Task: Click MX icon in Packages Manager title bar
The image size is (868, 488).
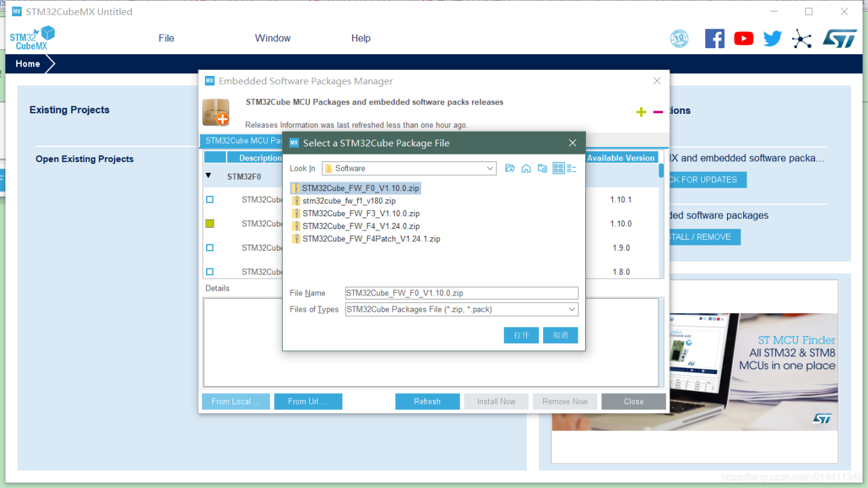Action: pyautogui.click(x=210, y=81)
